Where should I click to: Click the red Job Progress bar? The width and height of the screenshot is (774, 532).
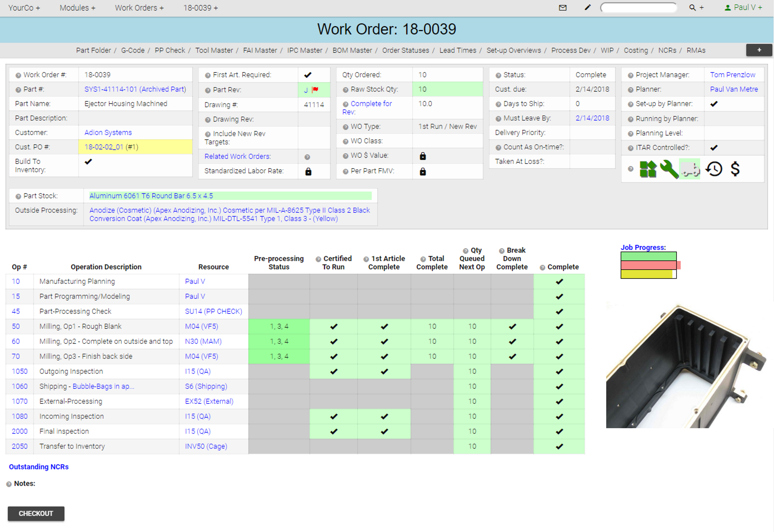point(649,265)
